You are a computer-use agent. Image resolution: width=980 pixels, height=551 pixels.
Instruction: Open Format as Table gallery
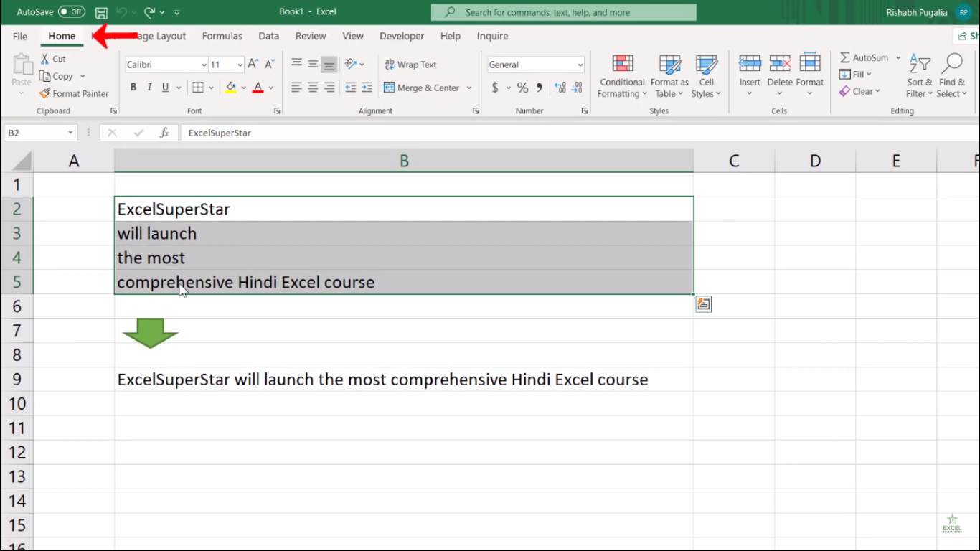click(669, 76)
